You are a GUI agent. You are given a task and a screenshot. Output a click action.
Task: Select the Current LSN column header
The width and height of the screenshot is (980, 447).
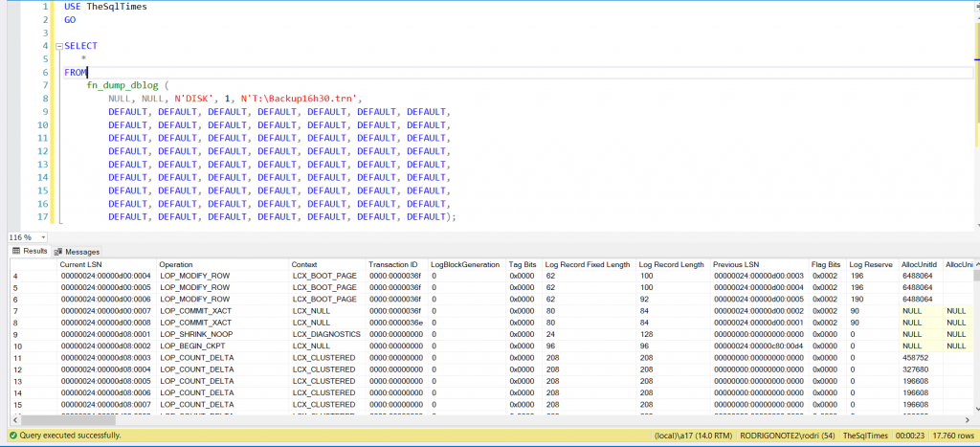click(106, 264)
